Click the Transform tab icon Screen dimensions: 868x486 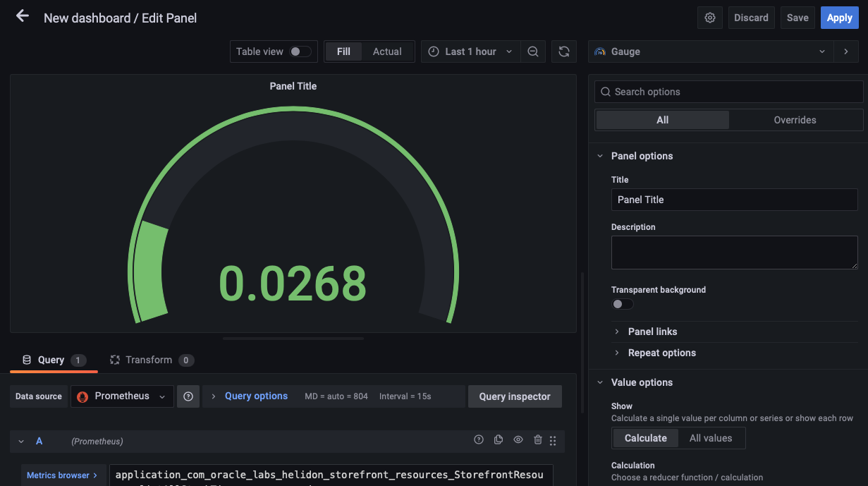pyautogui.click(x=114, y=360)
